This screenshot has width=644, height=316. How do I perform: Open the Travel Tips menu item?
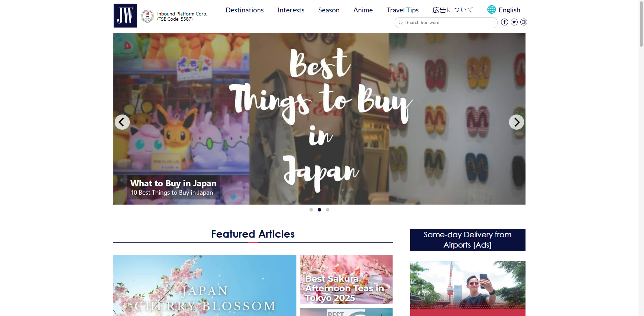(x=403, y=10)
